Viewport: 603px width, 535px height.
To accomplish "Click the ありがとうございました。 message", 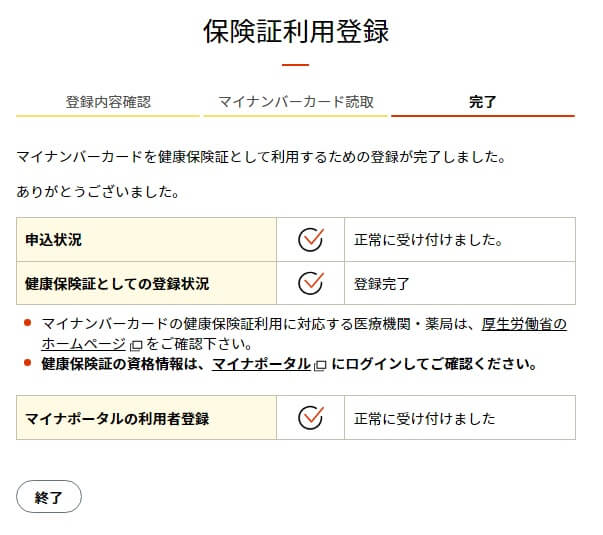I will pyautogui.click(x=98, y=189).
